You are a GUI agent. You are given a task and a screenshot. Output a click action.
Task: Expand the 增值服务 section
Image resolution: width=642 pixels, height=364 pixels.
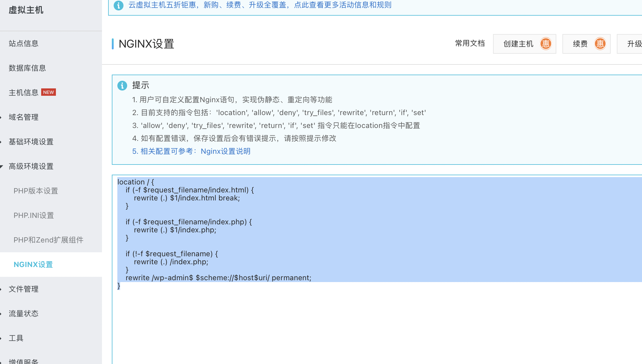(23, 361)
